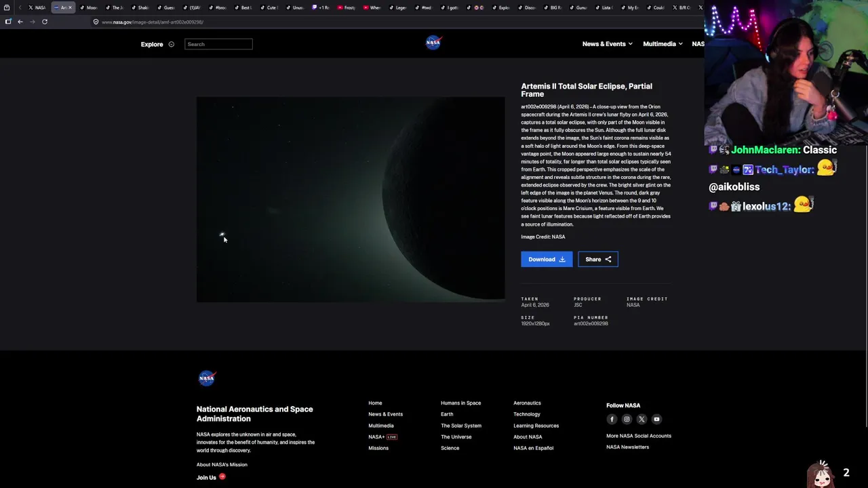Open the Artemis II eclipse image thumbnail
Viewport: 868px width, 488px height.
pyautogui.click(x=351, y=199)
